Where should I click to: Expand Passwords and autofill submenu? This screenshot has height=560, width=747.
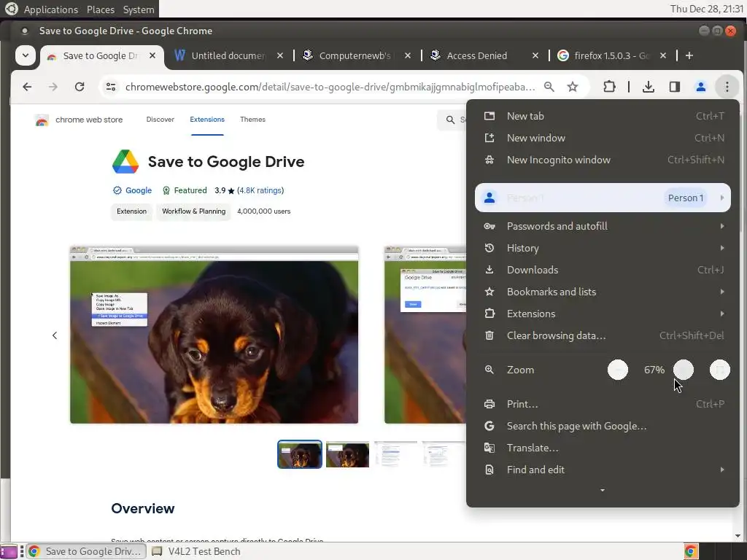coord(603,226)
